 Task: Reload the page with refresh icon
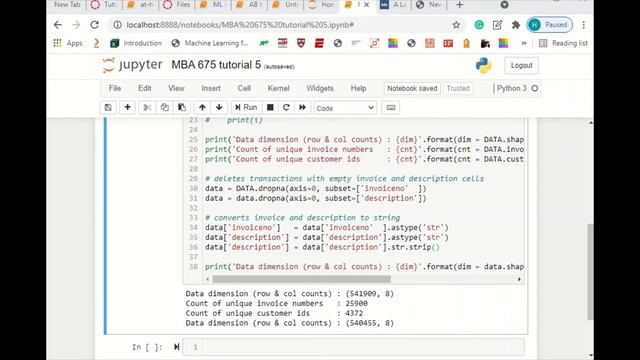[x=95, y=25]
